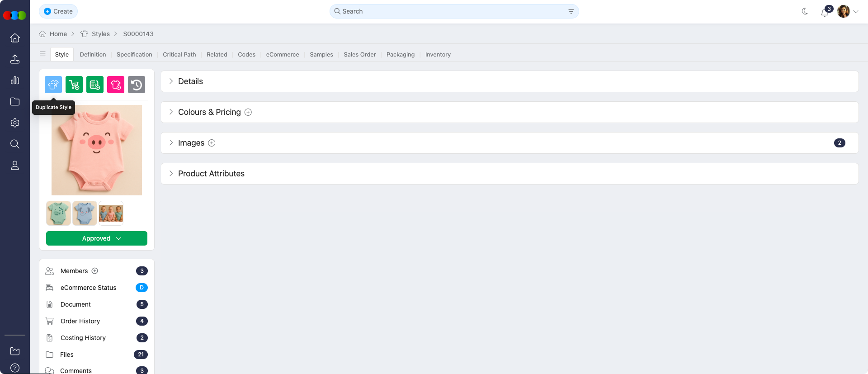
Task: Go to Styles in the breadcrumb
Action: (100, 34)
